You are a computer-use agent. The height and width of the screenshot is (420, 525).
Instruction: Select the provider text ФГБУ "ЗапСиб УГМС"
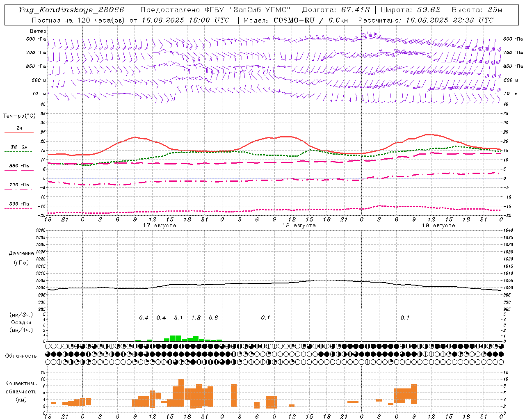248,10
